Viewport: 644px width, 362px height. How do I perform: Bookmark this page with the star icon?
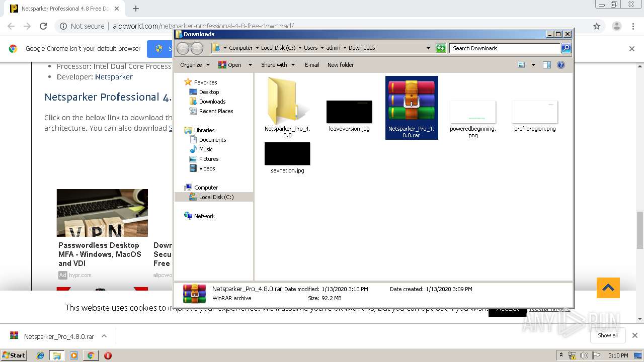pos(597,26)
